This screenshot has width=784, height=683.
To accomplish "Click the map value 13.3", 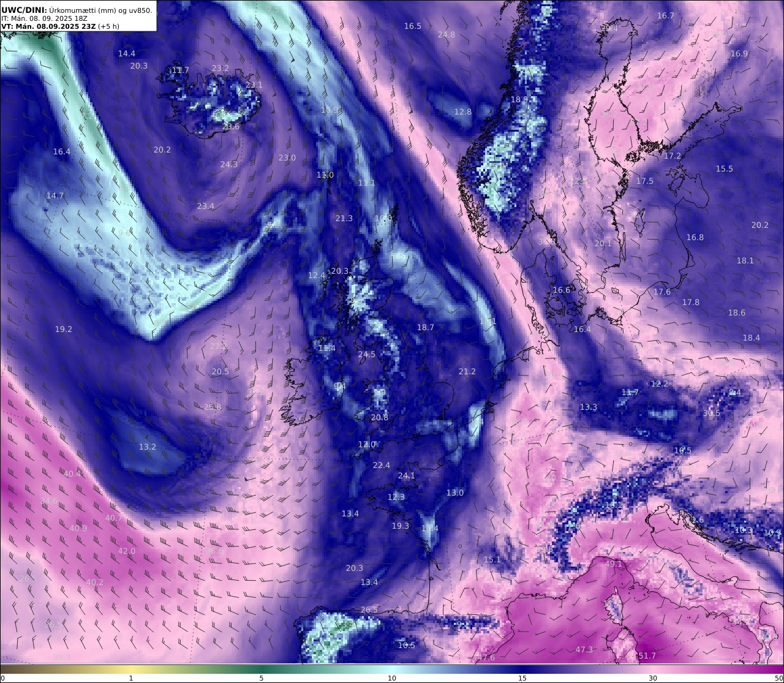I will (x=589, y=407).
